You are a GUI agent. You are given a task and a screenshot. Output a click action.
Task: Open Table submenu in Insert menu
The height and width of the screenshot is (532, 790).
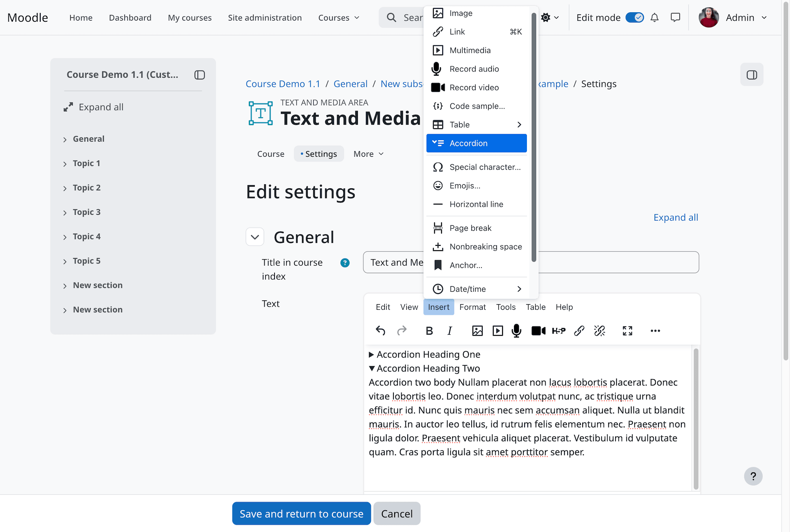[476, 125]
